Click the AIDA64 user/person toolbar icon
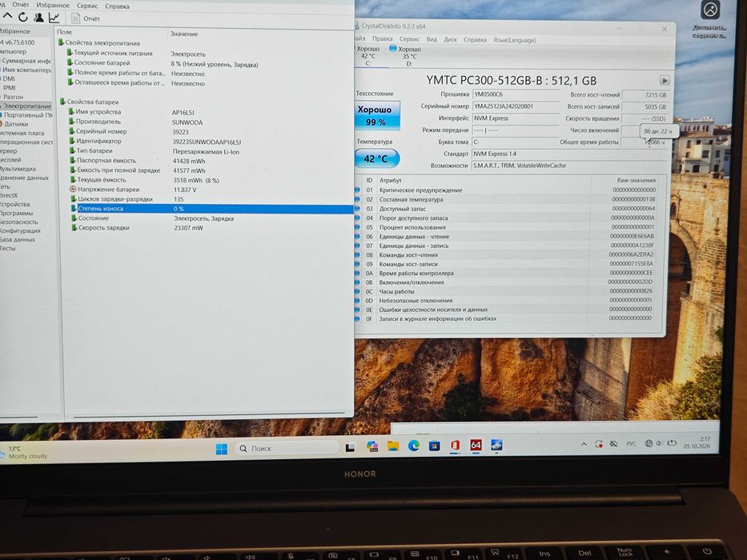This screenshot has height=560, width=747. pyautogui.click(x=38, y=18)
